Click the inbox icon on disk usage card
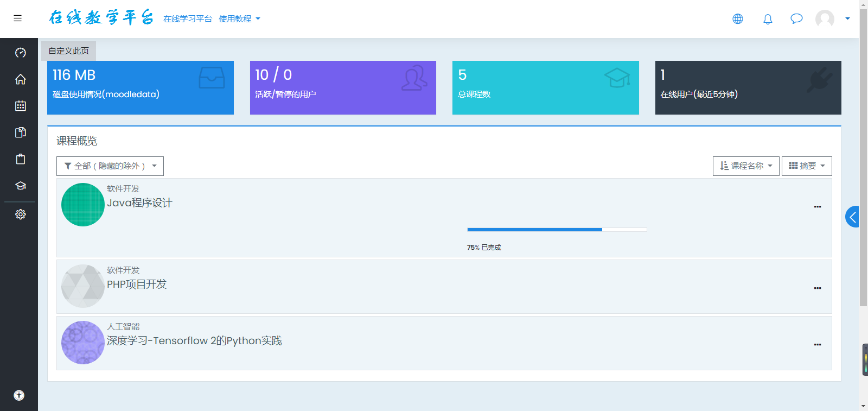The image size is (868, 411). pyautogui.click(x=212, y=78)
